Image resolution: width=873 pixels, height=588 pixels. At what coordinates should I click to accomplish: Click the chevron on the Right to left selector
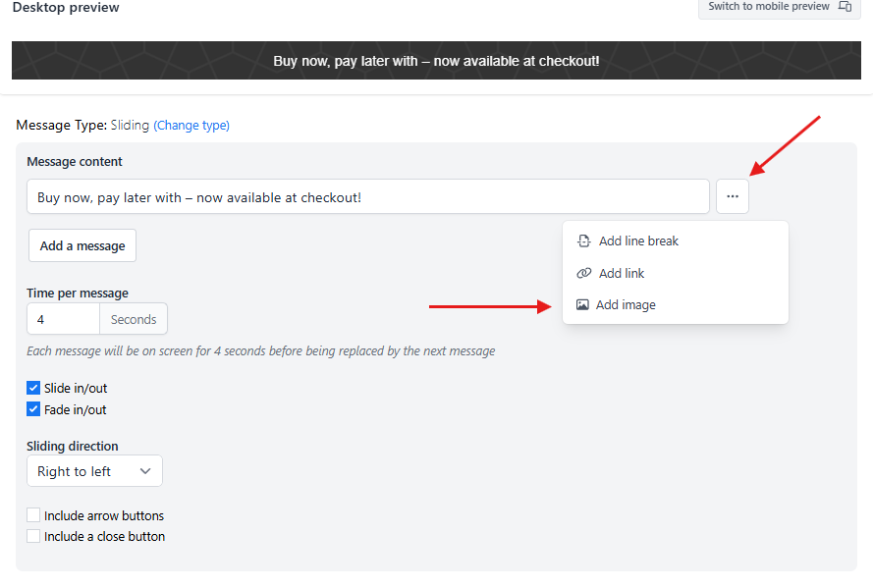point(145,471)
